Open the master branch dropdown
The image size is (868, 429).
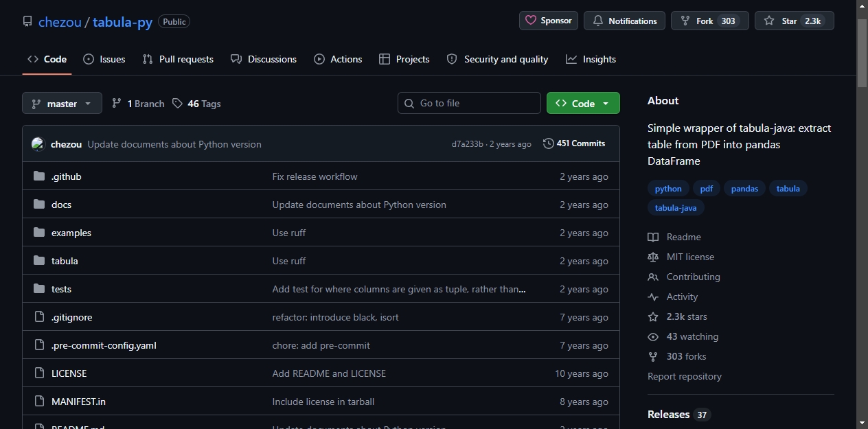62,103
